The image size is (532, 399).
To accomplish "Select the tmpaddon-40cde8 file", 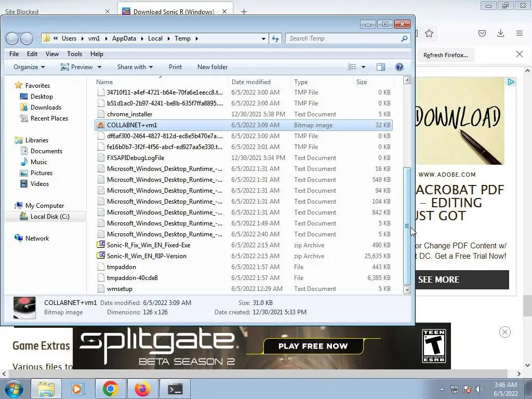I will tap(243, 278).
